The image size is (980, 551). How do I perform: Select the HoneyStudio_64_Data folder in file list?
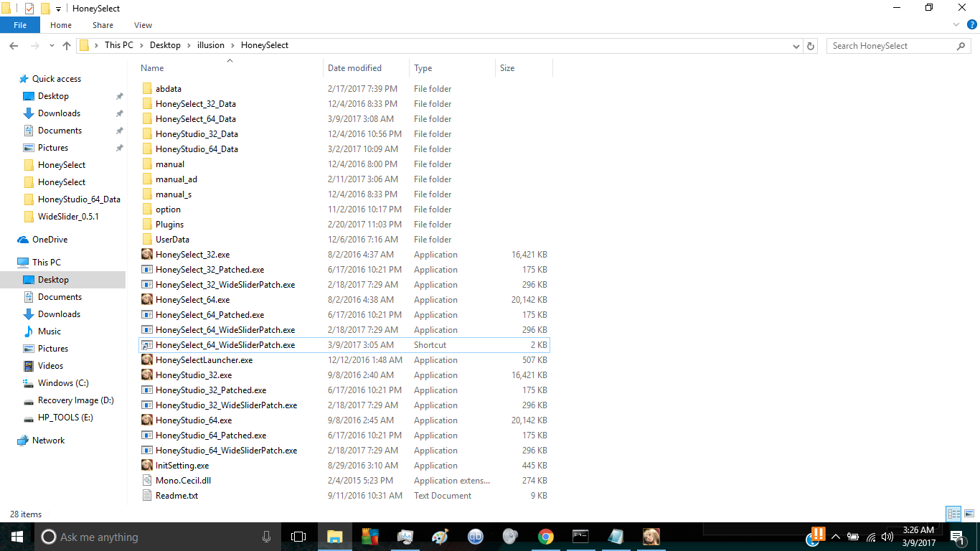197,149
